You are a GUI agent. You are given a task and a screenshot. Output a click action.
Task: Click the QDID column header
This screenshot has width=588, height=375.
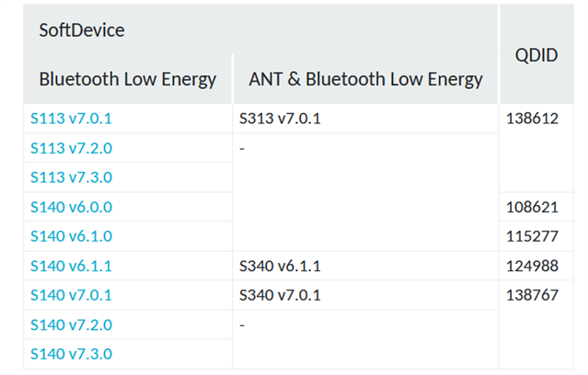[536, 55]
